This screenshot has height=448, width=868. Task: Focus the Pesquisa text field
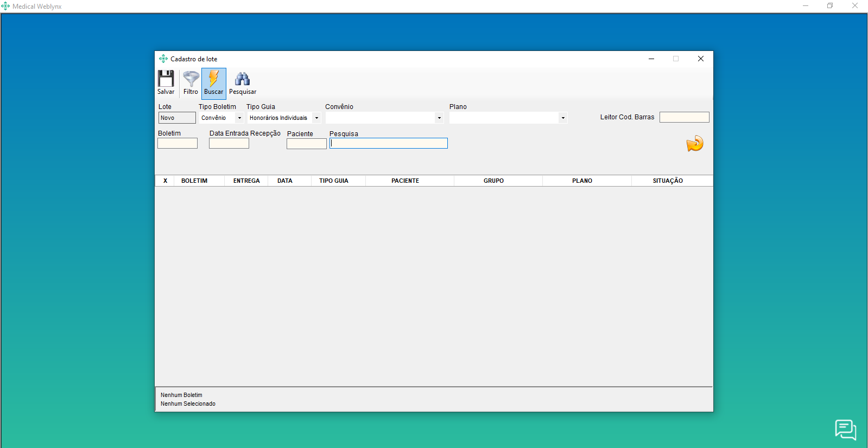pyautogui.click(x=389, y=143)
